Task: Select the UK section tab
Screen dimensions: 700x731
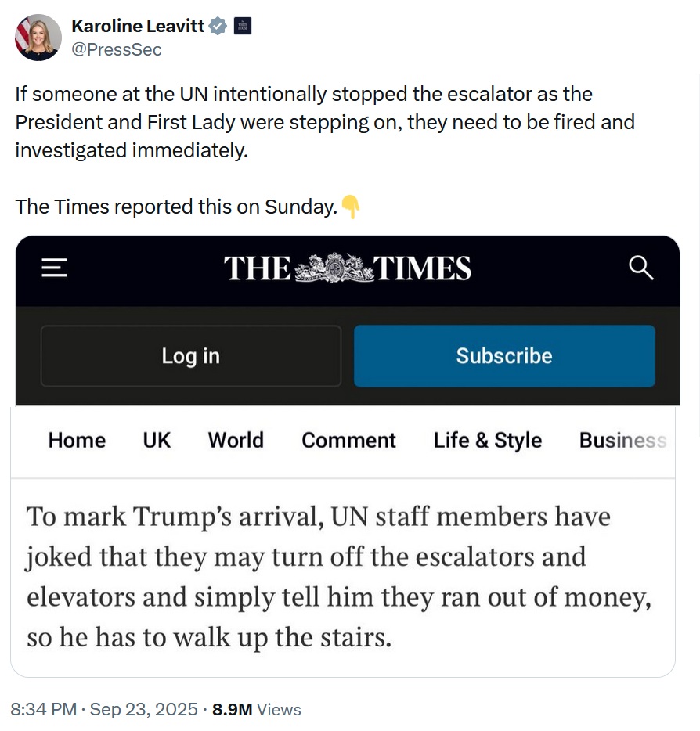Action: (x=156, y=441)
